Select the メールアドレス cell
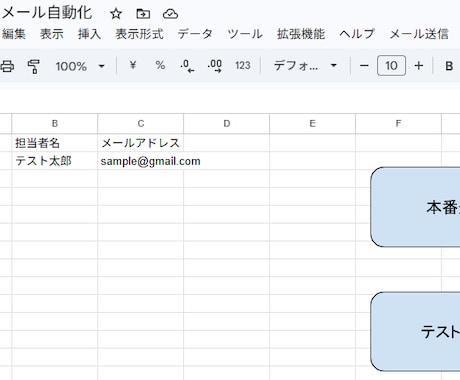This screenshot has width=460, height=380. [x=141, y=143]
